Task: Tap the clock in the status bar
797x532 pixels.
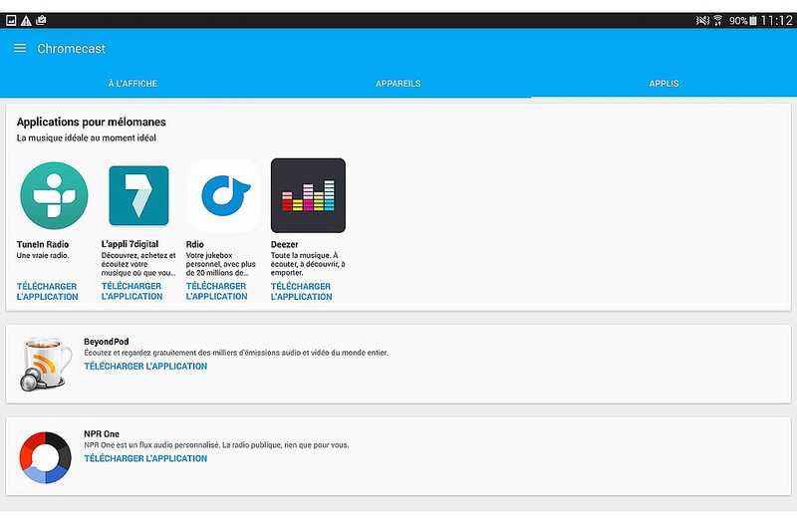Action: pyautogui.click(x=776, y=20)
